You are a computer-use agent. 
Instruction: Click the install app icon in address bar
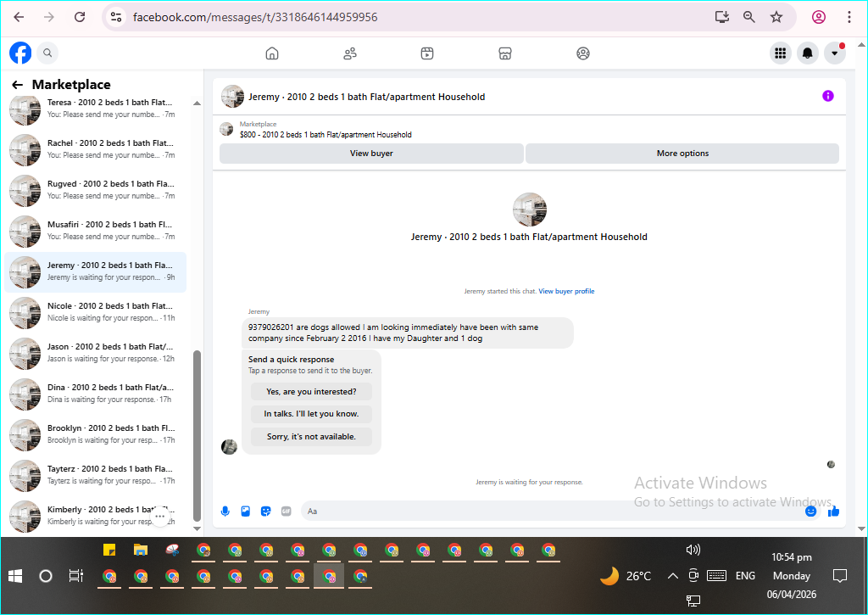coord(722,17)
